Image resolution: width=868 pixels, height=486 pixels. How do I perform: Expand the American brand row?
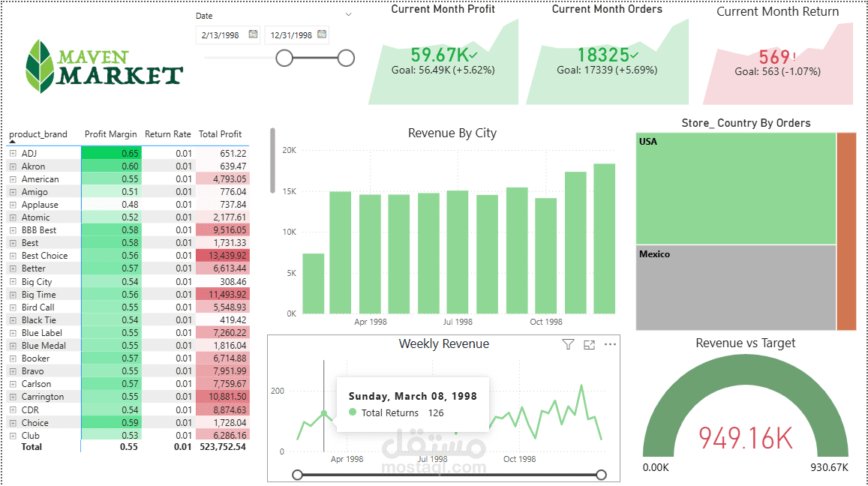click(13, 178)
